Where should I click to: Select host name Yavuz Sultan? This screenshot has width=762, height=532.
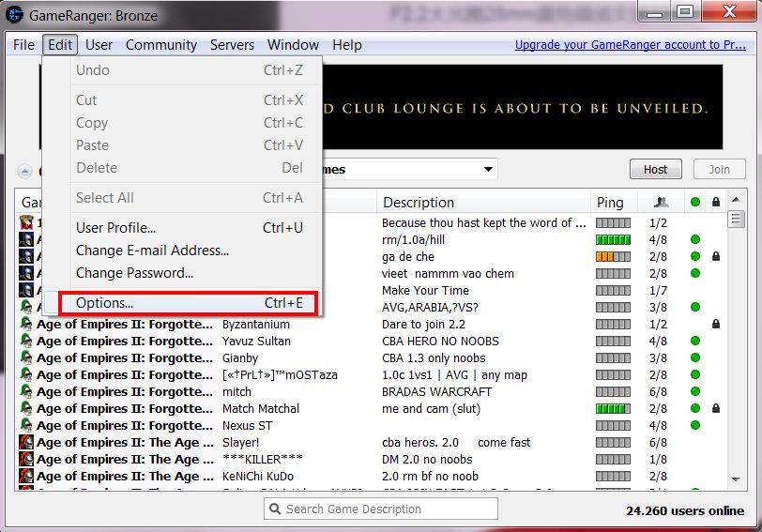(x=256, y=342)
